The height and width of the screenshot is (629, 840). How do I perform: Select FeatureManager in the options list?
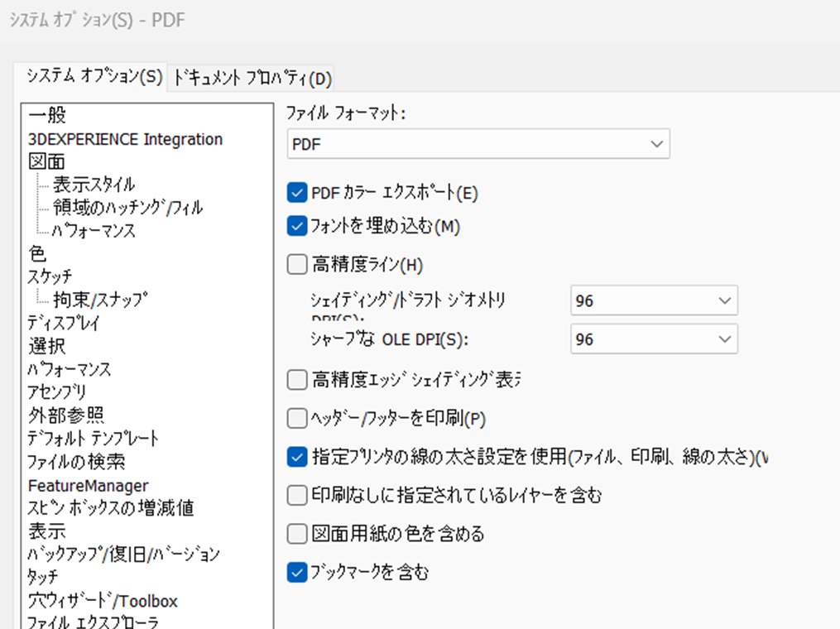89,486
